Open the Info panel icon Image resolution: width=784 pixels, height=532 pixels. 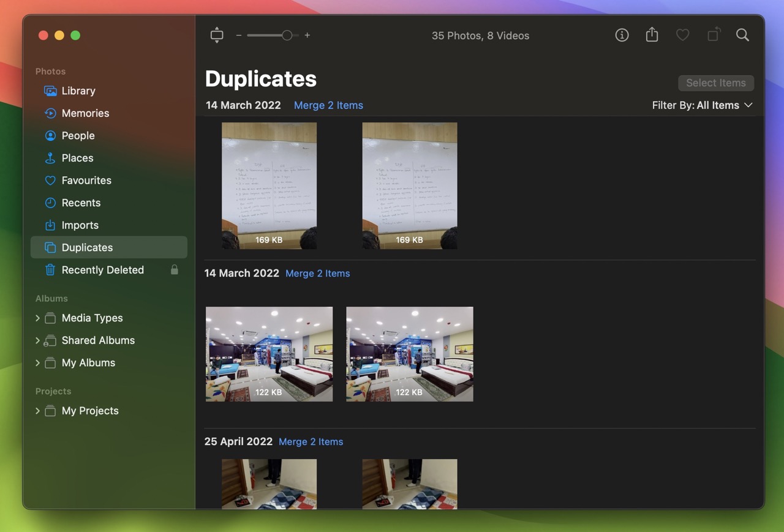tap(622, 35)
